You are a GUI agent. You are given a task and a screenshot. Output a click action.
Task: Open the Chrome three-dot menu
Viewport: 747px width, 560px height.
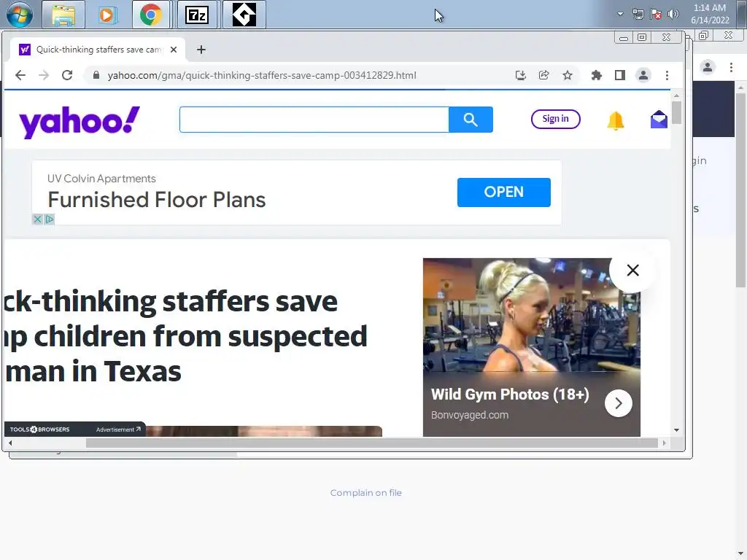[667, 75]
